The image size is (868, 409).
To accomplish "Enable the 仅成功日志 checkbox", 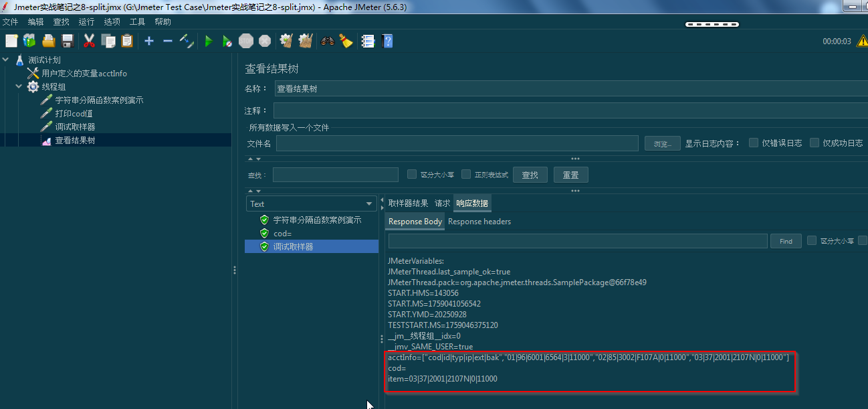I will pos(815,143).
